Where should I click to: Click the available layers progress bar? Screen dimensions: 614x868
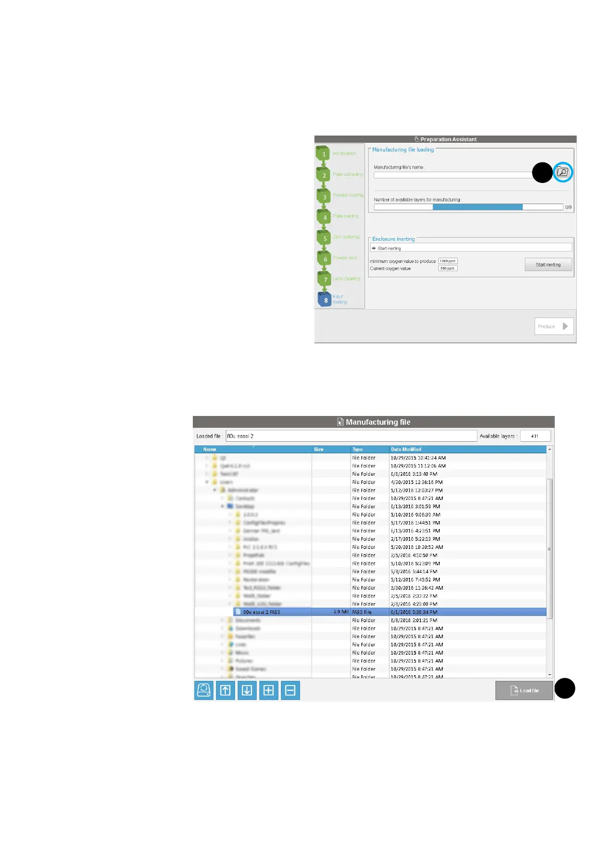point(468,207)
